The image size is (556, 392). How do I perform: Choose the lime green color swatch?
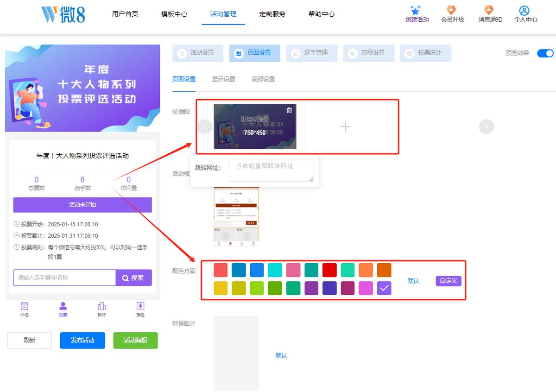click(x=257, y=288)
